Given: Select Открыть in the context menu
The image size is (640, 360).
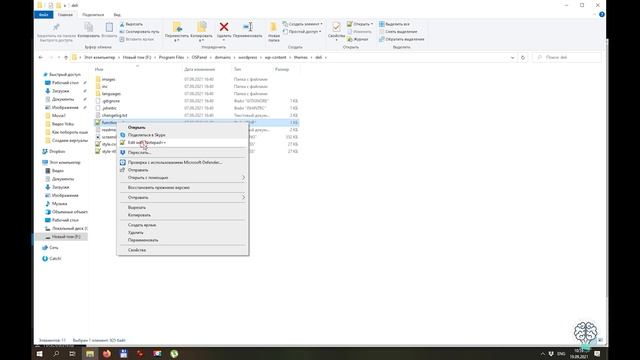Looking at the screenshot, I should pos(183,127).
